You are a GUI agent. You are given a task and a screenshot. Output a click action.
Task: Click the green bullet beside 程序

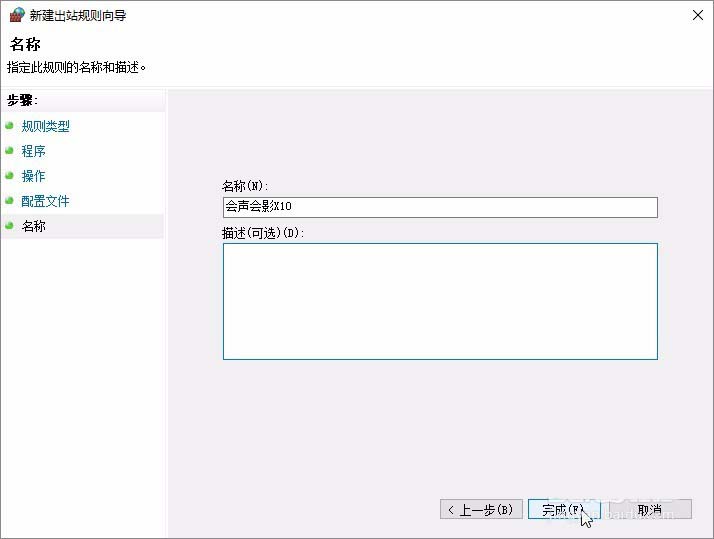coord(9,150)
